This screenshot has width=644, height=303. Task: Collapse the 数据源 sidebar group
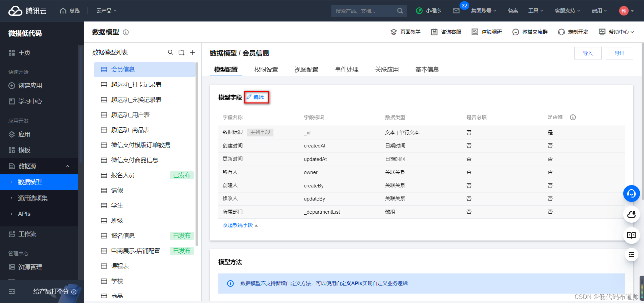tap(67, 166)
